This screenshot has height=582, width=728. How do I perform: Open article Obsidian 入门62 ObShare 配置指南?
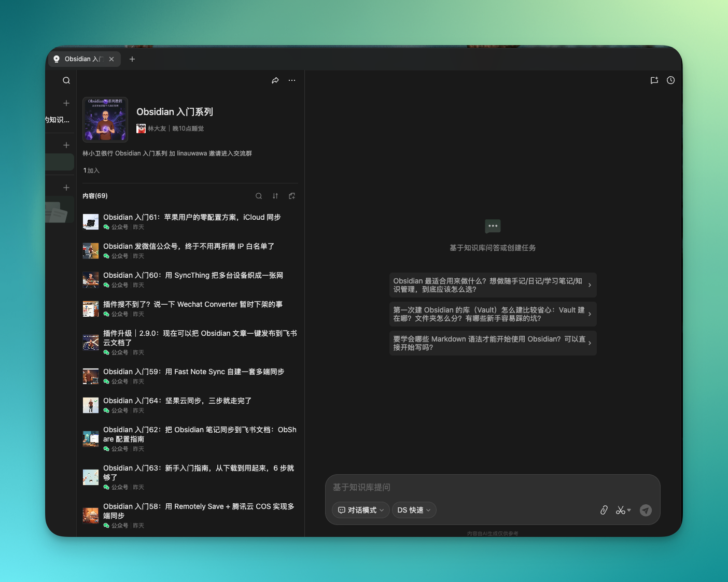pos(190,439)
